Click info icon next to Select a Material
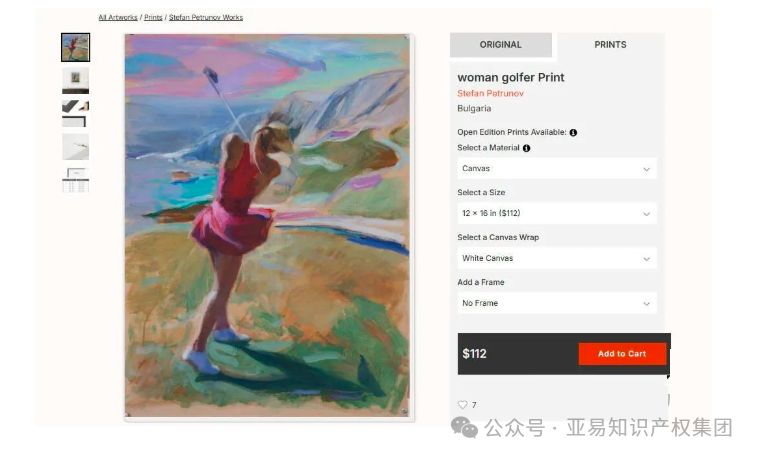 [526, 148]
